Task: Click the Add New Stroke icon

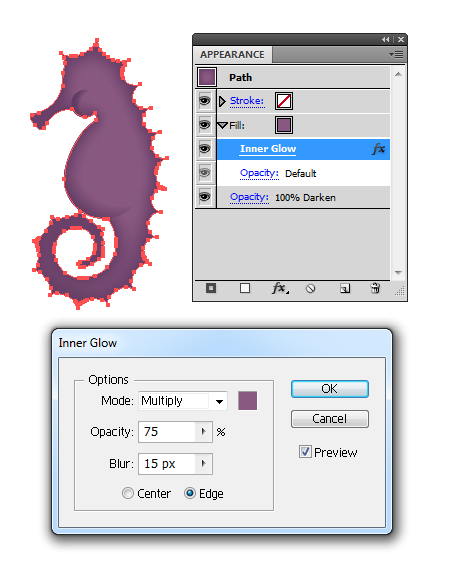Action: pos(211,288)
